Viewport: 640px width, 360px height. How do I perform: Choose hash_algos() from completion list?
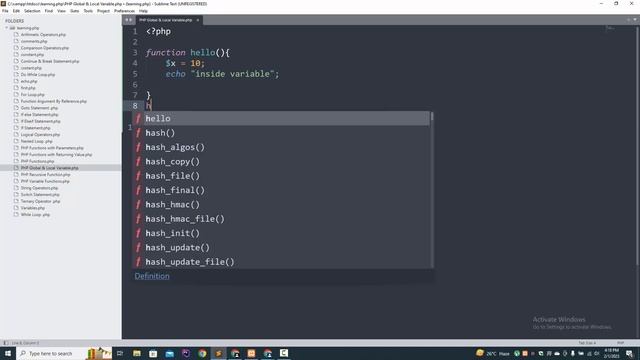282,147
